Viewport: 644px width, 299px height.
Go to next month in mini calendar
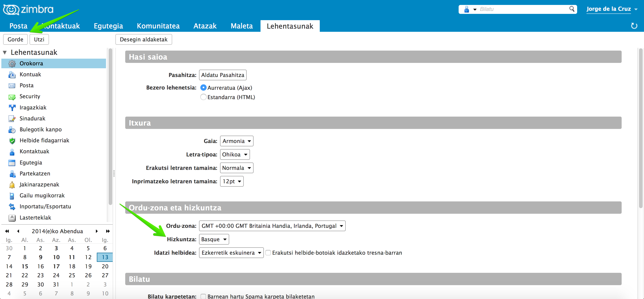click(97, 231)
